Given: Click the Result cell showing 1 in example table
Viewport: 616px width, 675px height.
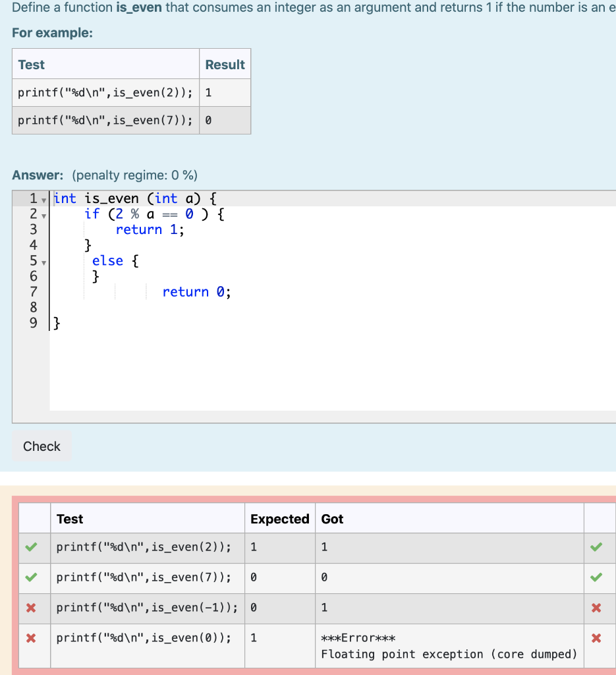Looking at the screenshot, I should pos(210,92).
